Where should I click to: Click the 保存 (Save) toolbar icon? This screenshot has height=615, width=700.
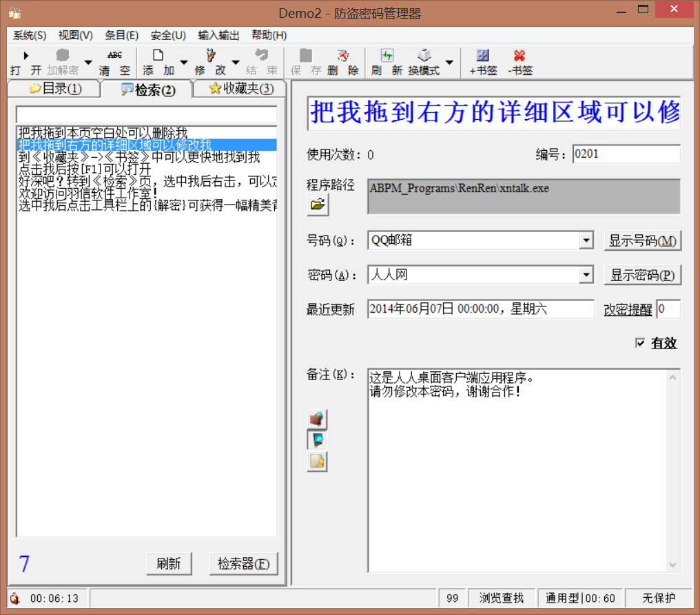click(x=306, y=61)
